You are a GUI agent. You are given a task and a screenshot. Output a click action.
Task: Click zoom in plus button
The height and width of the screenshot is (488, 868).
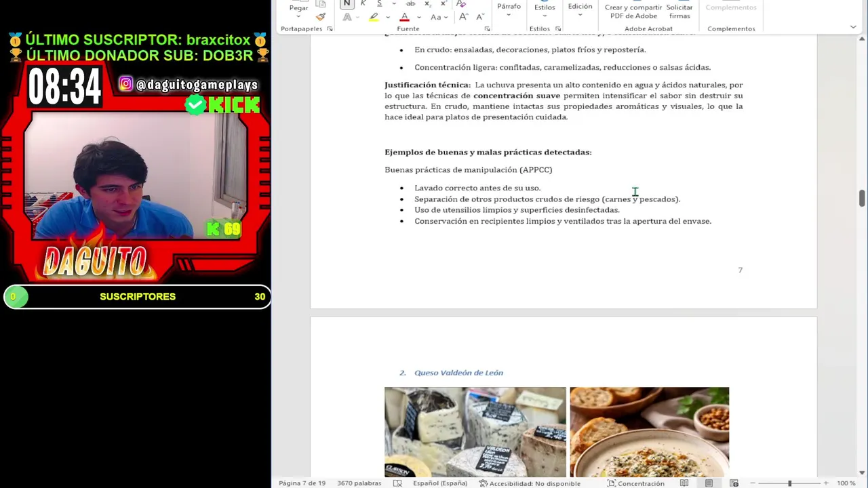(825, 483)
